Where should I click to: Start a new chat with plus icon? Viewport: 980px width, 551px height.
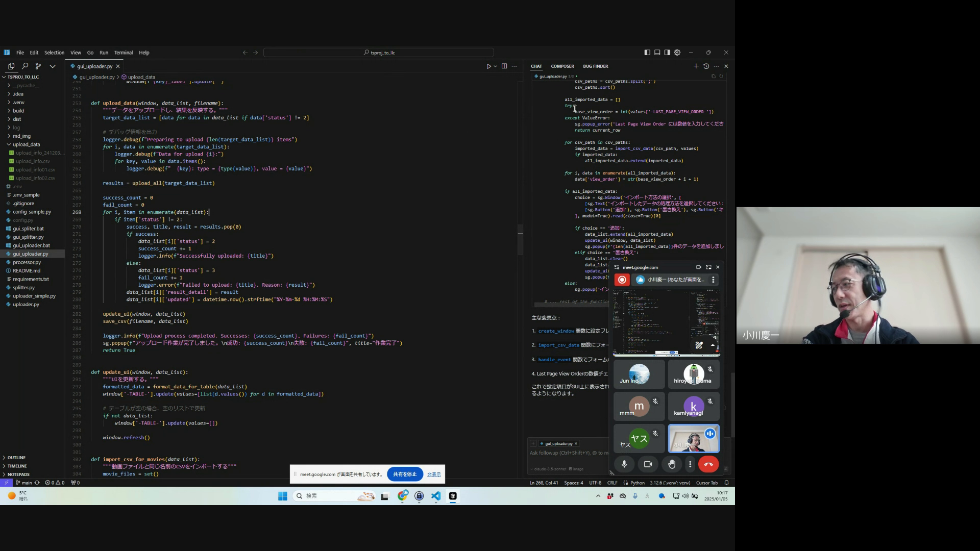click(x=696, y=66)
